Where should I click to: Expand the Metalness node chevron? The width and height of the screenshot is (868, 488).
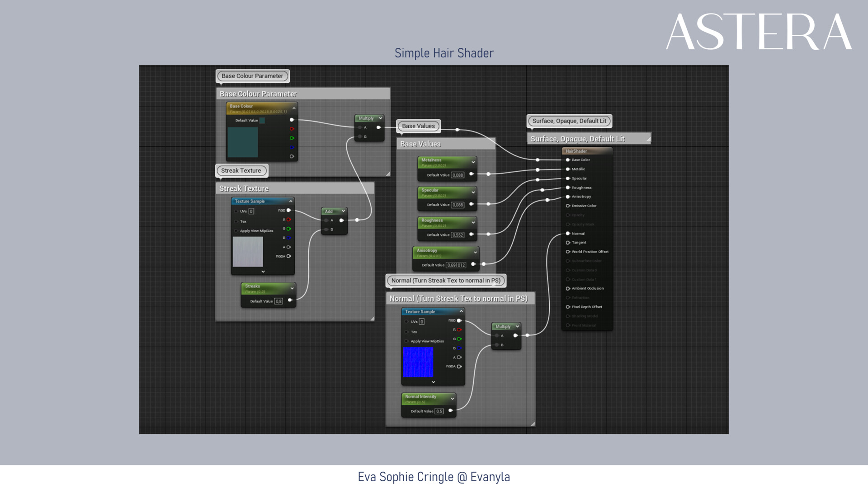(x=473, y=162)
